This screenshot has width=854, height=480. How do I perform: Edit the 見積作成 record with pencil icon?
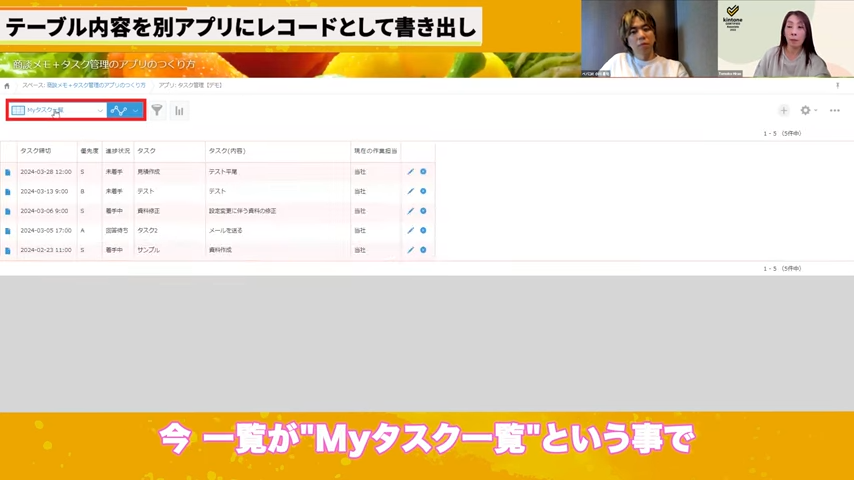pyautogui.click(x=411, y=172)
